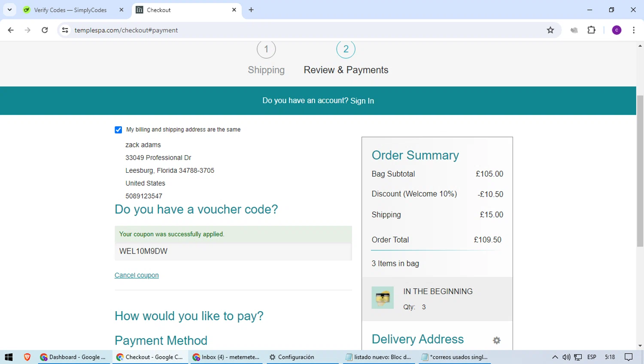Click the Cancel coupon link
Image resolution: width=644 pixels, height=364 pixels.
click(x=137, y=275)
